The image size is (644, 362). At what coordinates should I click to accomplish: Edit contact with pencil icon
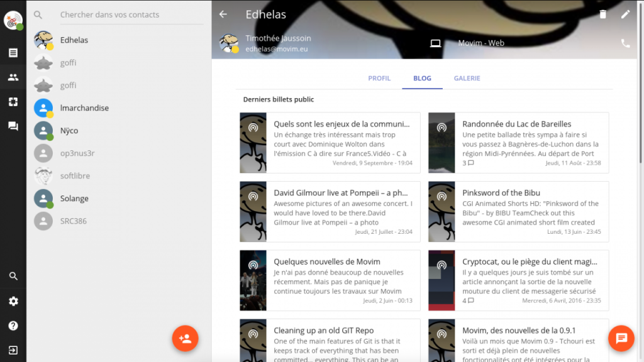click(x=626, y=14)
